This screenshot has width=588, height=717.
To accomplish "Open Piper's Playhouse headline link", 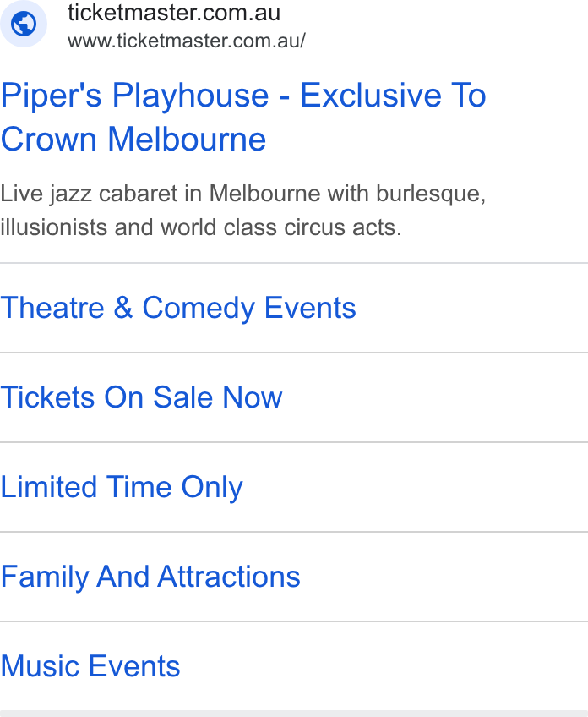I will (x=243, y=117).
